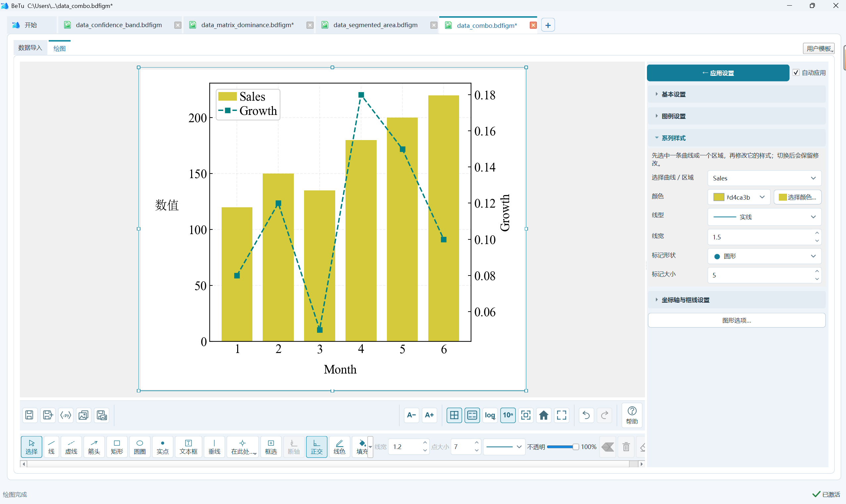Click the redo arrow icon
Screen dimensions: 846x504
click(605, 415)
